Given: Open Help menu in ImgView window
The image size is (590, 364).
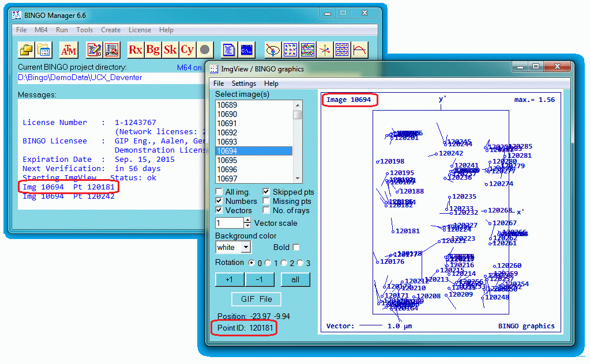Looking at the screenshot, I should (x=271, y=84).
